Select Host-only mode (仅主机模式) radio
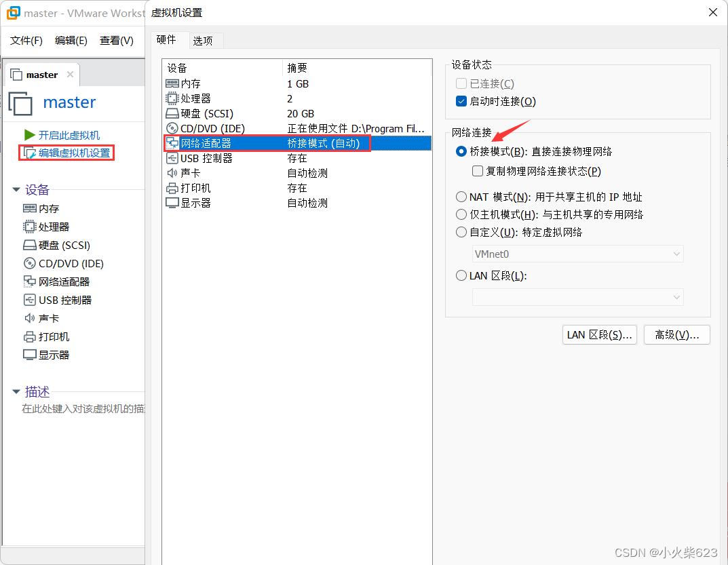Screen dimensions: 728x565 [x=461, y=214]
